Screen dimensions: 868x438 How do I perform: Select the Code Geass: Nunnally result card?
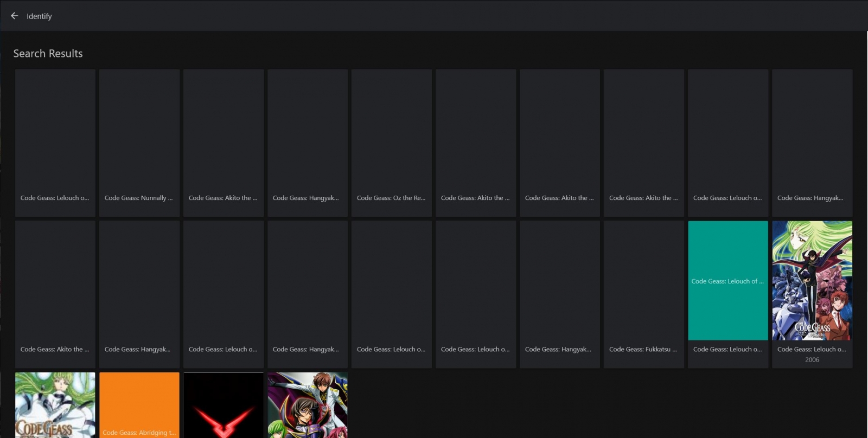pyautogui.click(x=139, y=143)
